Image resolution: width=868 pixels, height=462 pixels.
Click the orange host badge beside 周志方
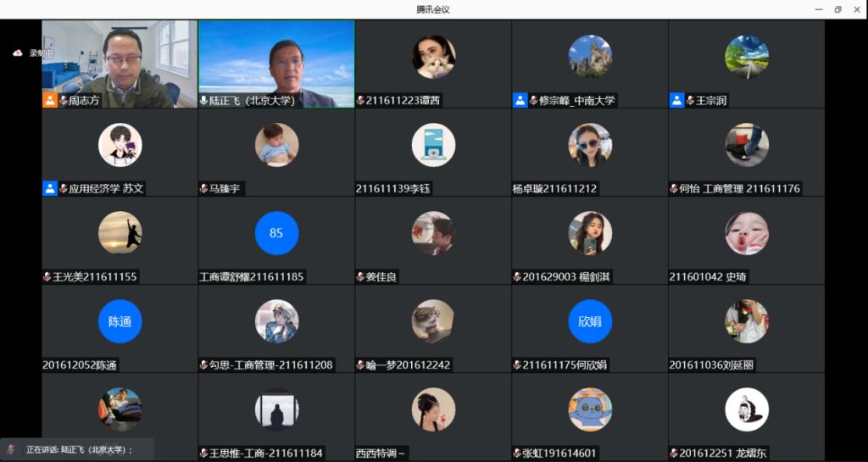50,100
